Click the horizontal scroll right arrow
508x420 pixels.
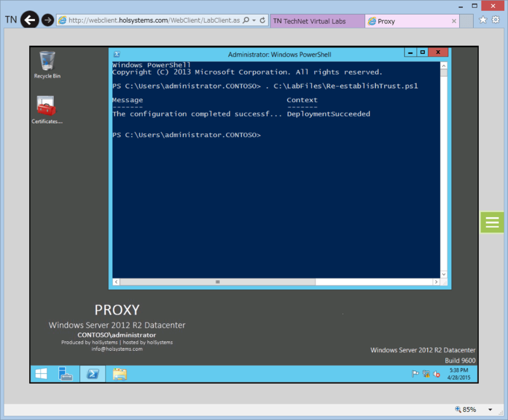pos(436,282)
